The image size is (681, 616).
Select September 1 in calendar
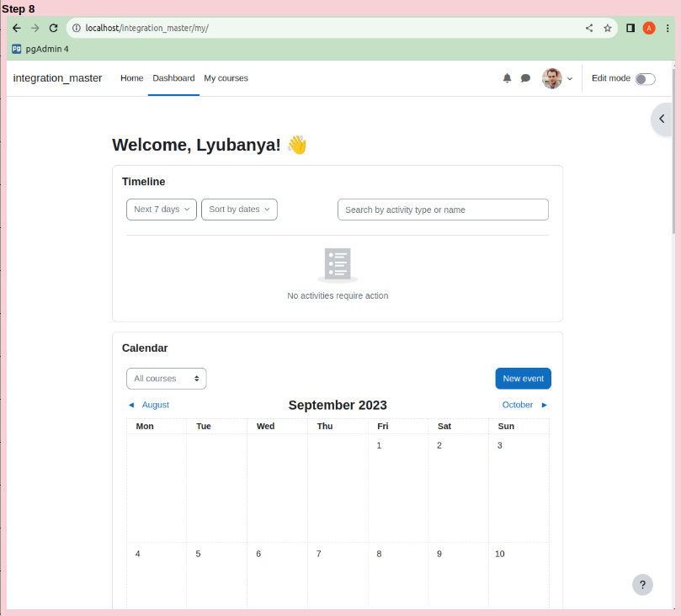tap(379, 445)
